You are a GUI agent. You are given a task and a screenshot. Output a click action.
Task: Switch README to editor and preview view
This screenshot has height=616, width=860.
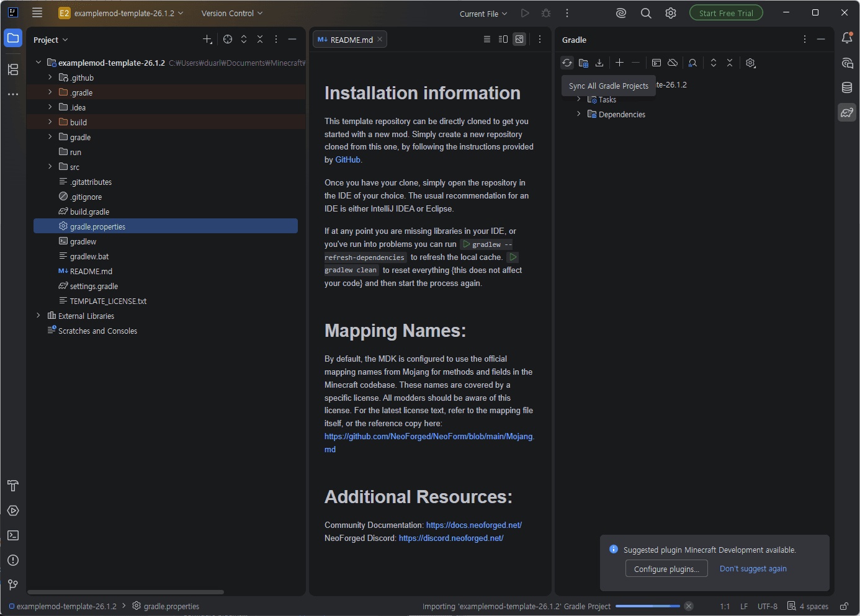pyautogui.click(x=503, y=39)
